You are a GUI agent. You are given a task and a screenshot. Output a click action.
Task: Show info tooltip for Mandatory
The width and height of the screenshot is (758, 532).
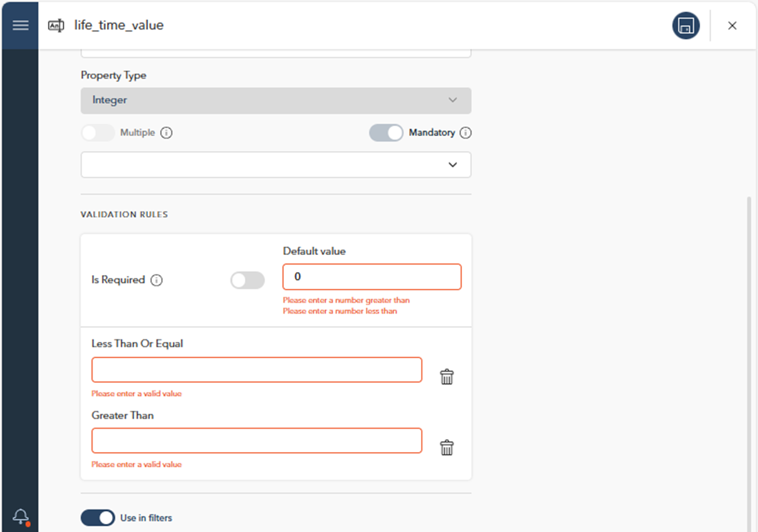pyautogui.click(x=465, y=133)
